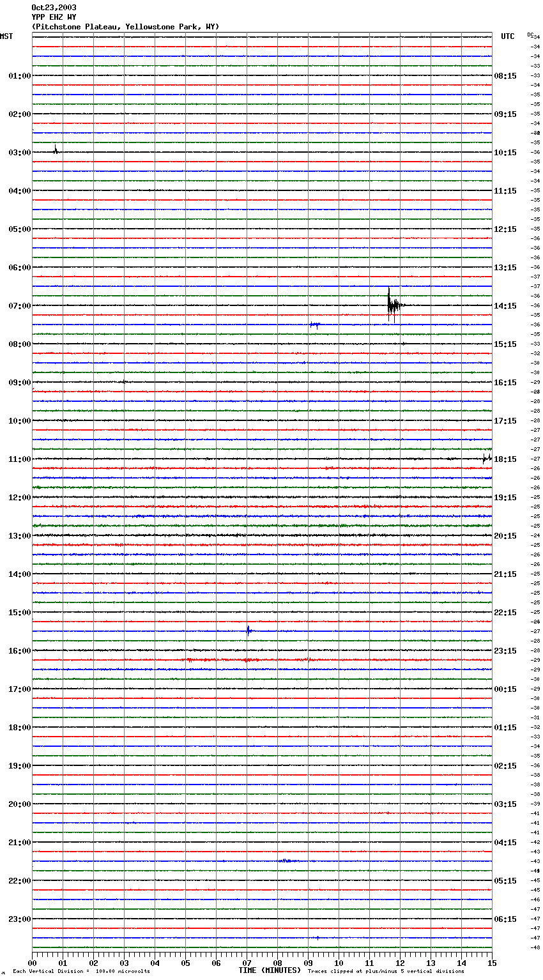
Task: Select the 07:00 MST time label
Action: point(20,306)
